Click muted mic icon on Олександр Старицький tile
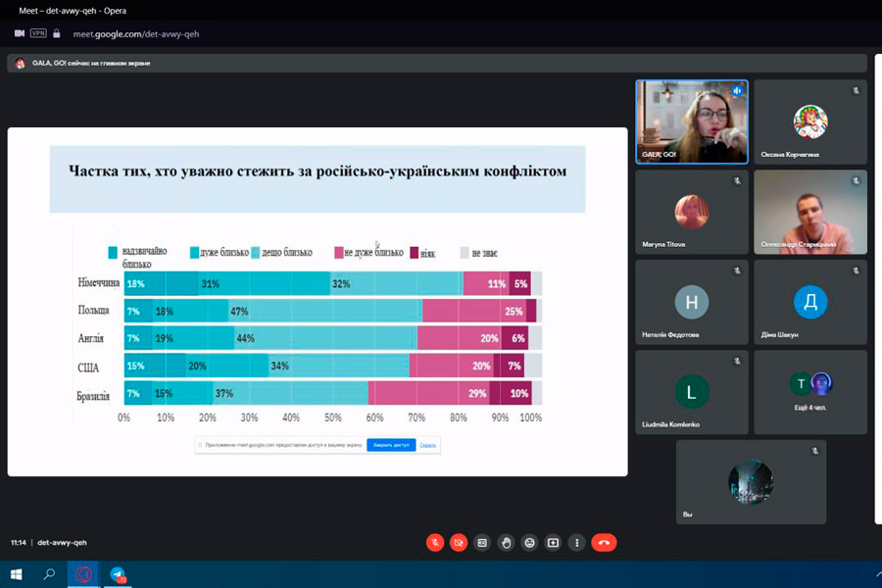 (x=856, y=180)
